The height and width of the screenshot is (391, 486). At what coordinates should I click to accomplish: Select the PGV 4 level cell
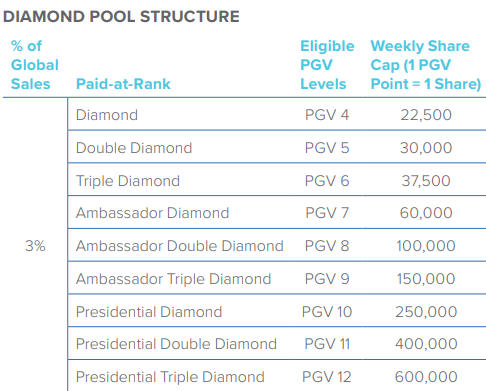click(x=327, y=115)
